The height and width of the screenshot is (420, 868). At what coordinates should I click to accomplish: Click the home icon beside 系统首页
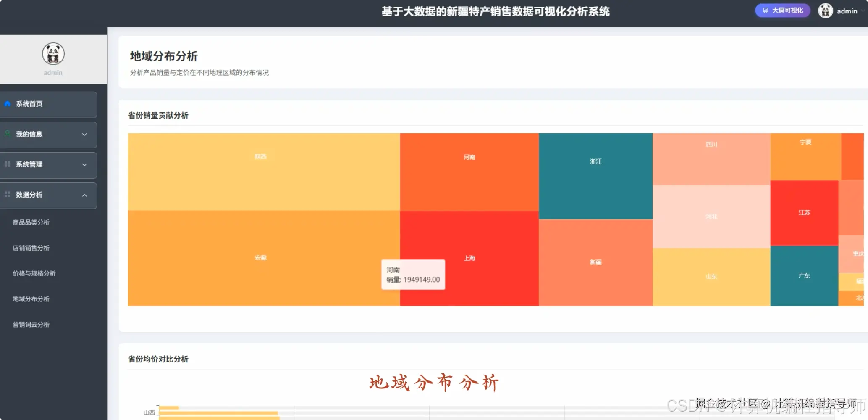pos(8,104)
